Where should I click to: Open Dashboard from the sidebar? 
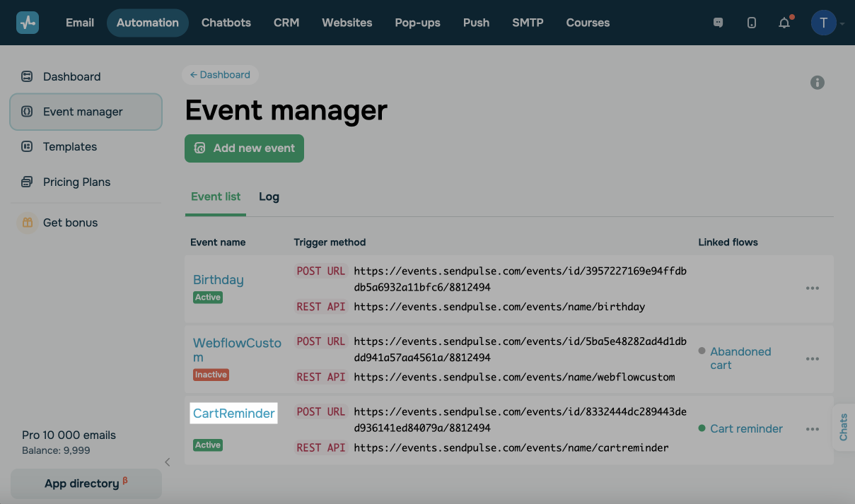71,76
